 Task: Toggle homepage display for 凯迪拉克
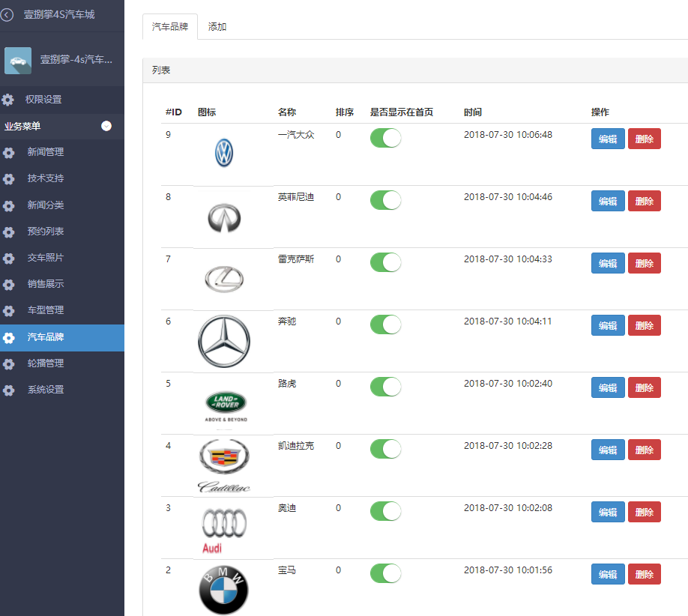coord(386,450)
